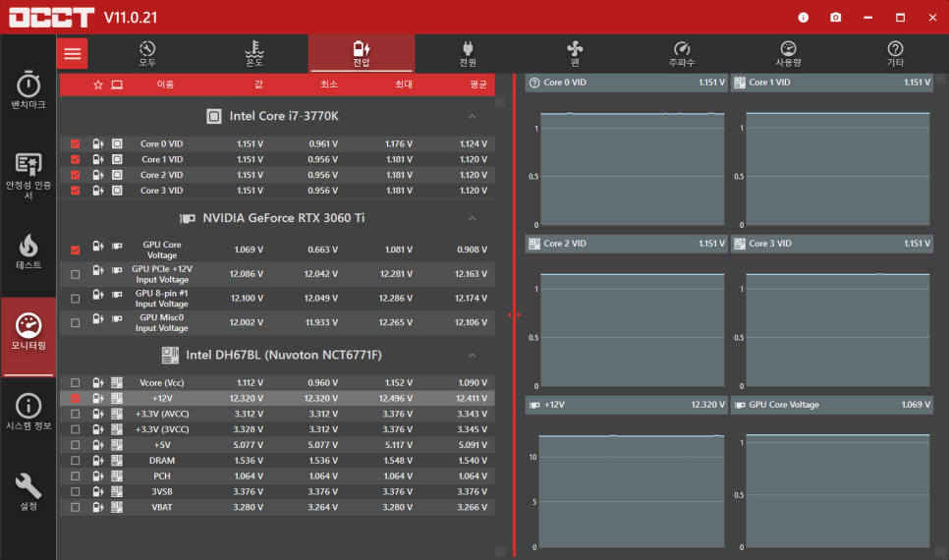Select the 전압 voltage tab
This screenshot has height=560, width=949.
362,53
